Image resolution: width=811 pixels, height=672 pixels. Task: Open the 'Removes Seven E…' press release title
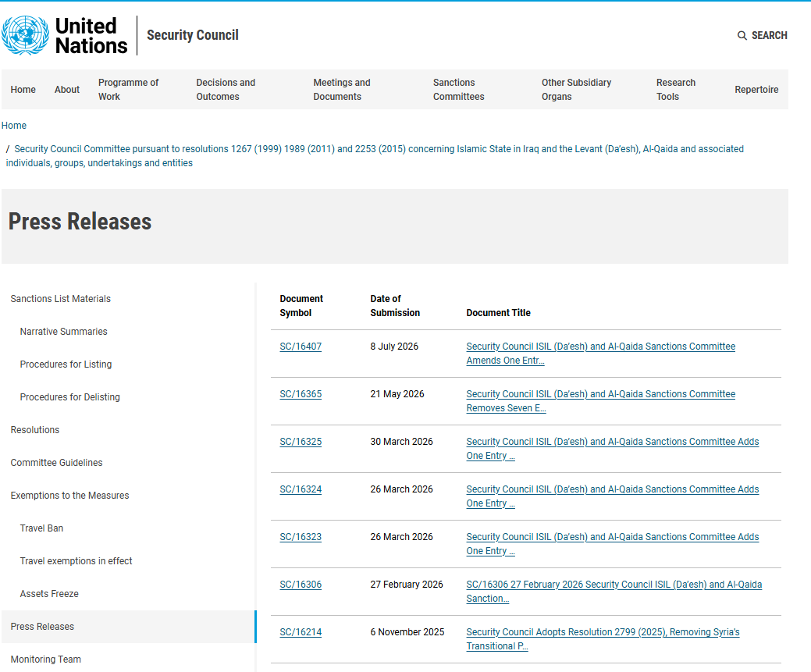(600, 401)
